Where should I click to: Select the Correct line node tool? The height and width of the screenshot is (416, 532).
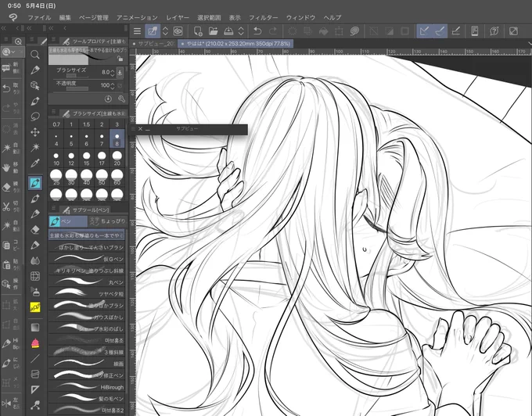pyautogui.click(x=35, y=405)
